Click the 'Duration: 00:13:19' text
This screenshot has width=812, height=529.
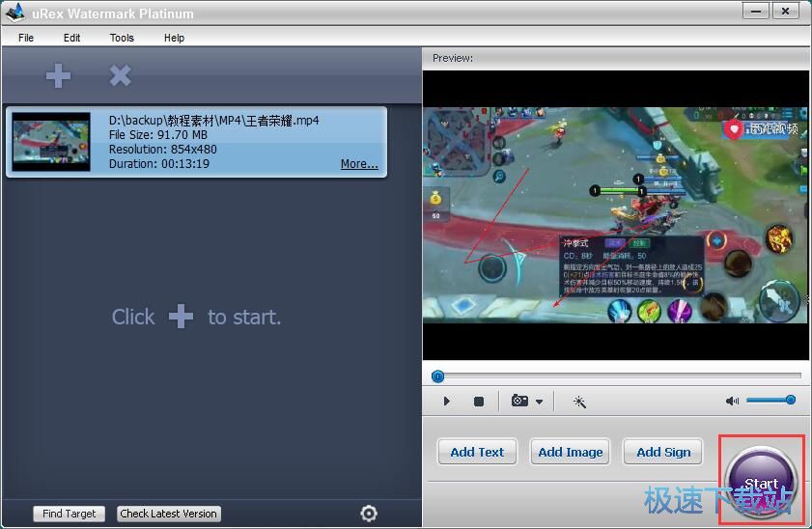[x=159, y=164]
